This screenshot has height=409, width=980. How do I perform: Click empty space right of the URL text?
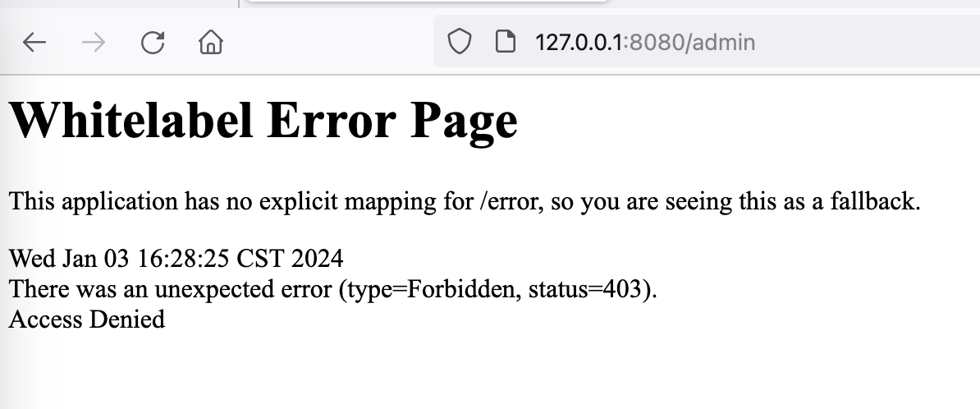click(x=868, y=42)
